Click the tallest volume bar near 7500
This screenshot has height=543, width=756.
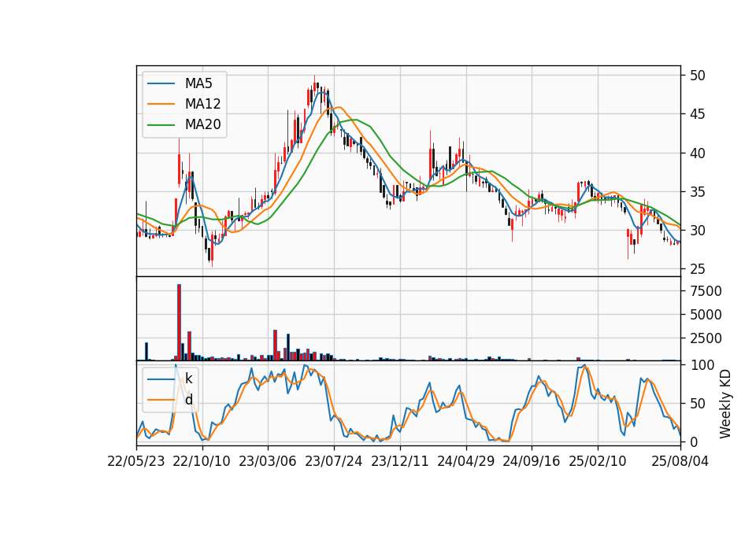[180, 323]
